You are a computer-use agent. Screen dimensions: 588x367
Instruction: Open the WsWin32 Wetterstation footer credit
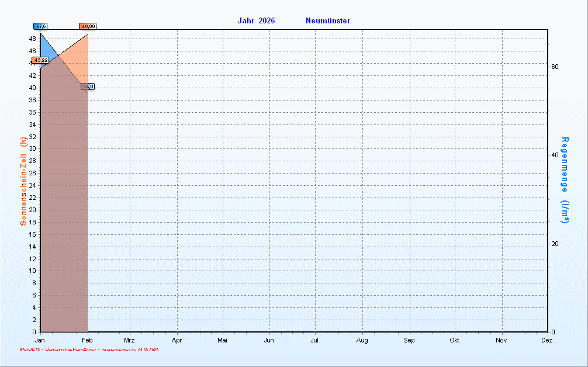[x=89, y=350]
